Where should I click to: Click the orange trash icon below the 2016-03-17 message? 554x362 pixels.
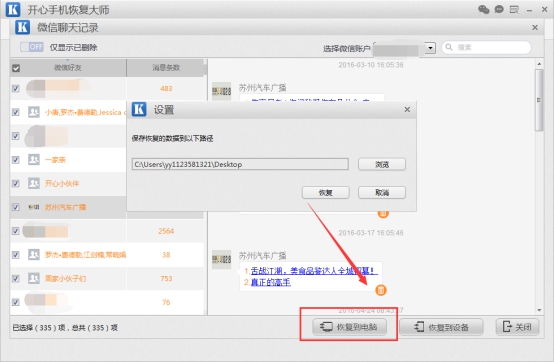381,290
